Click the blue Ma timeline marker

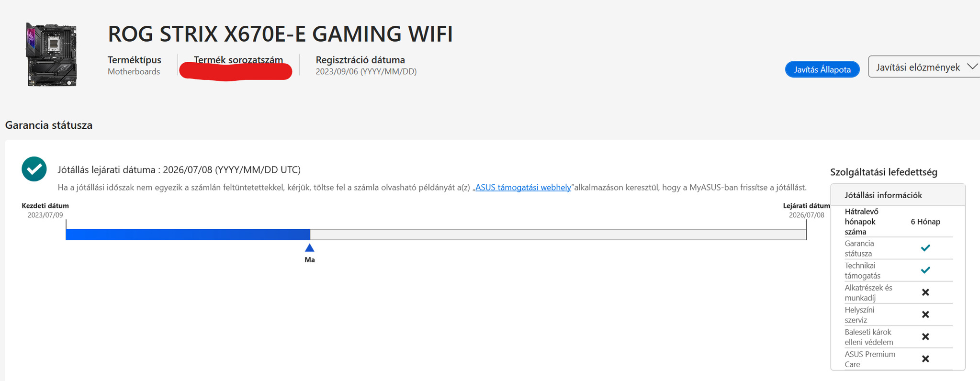309,247
